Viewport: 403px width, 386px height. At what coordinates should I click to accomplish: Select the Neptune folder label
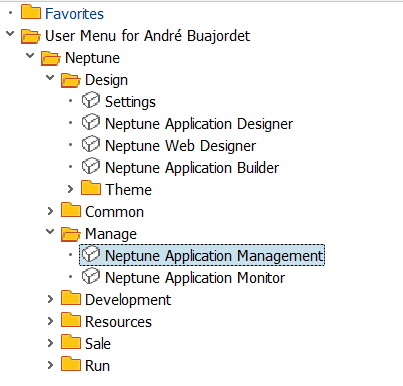pos(92,58)
